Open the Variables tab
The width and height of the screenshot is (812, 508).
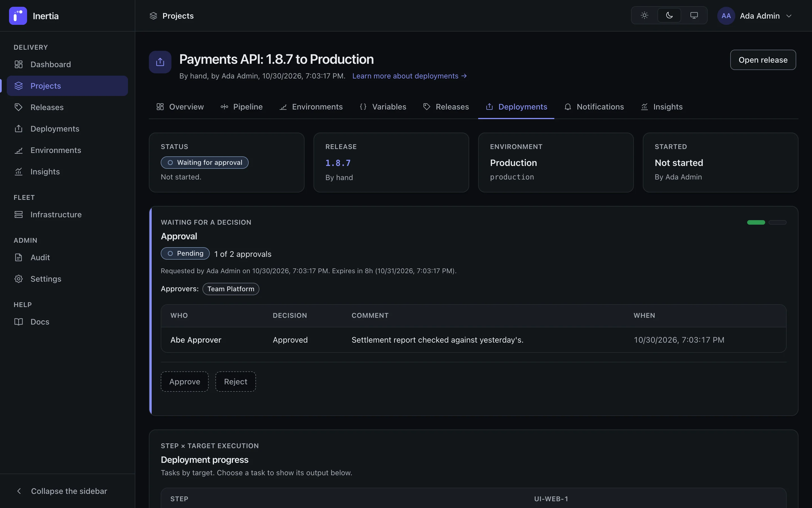click(x=383, y=107)
